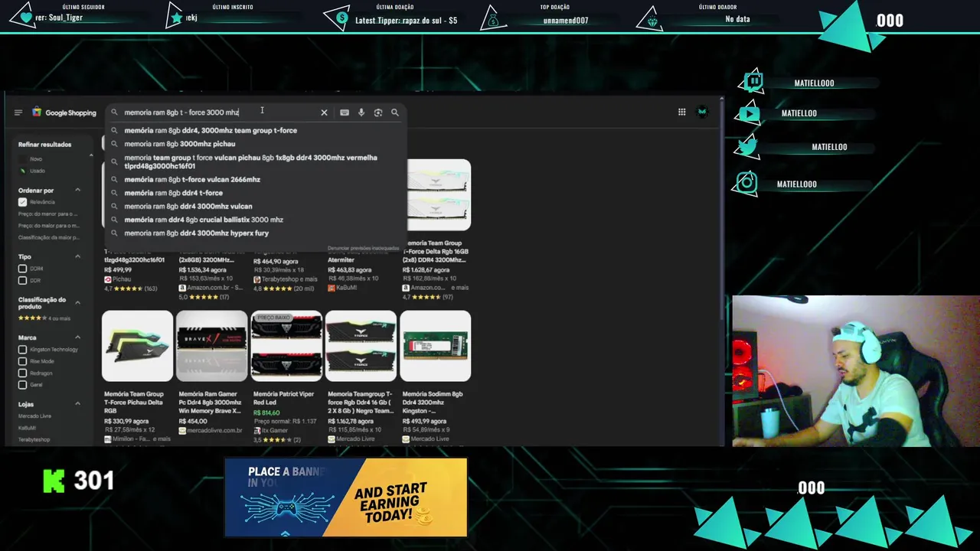Open the Google apps grid
This screenshot has height=551, width=980.
[681, 112]
